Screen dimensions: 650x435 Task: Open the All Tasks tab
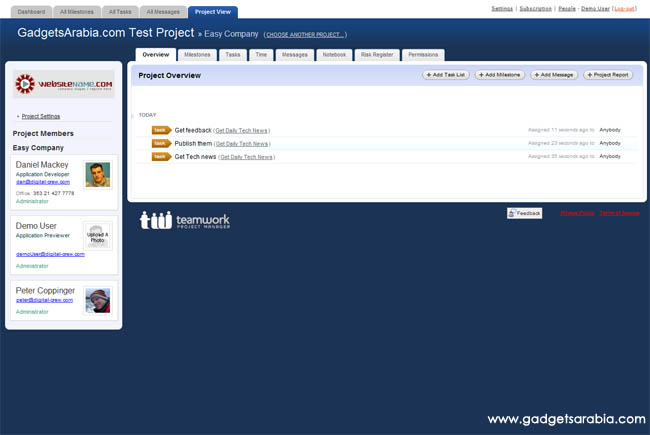(120, 12)
